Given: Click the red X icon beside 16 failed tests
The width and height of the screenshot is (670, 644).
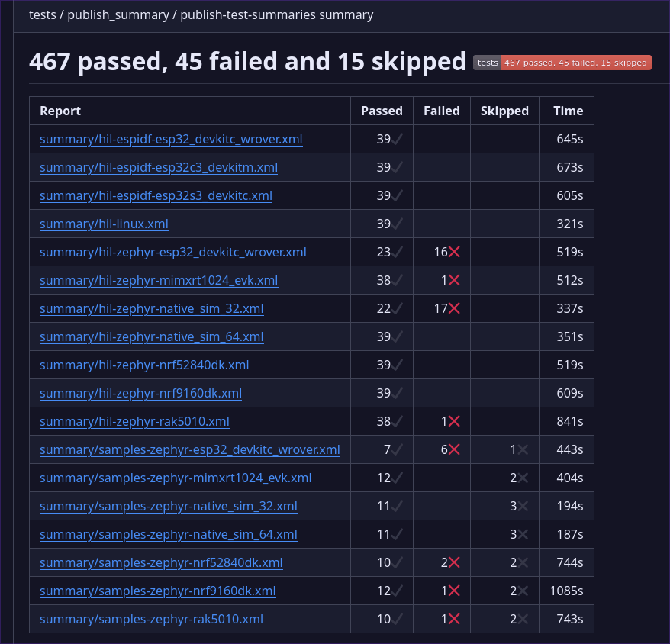Looking at the screenshot, I should tap(455, 252).
